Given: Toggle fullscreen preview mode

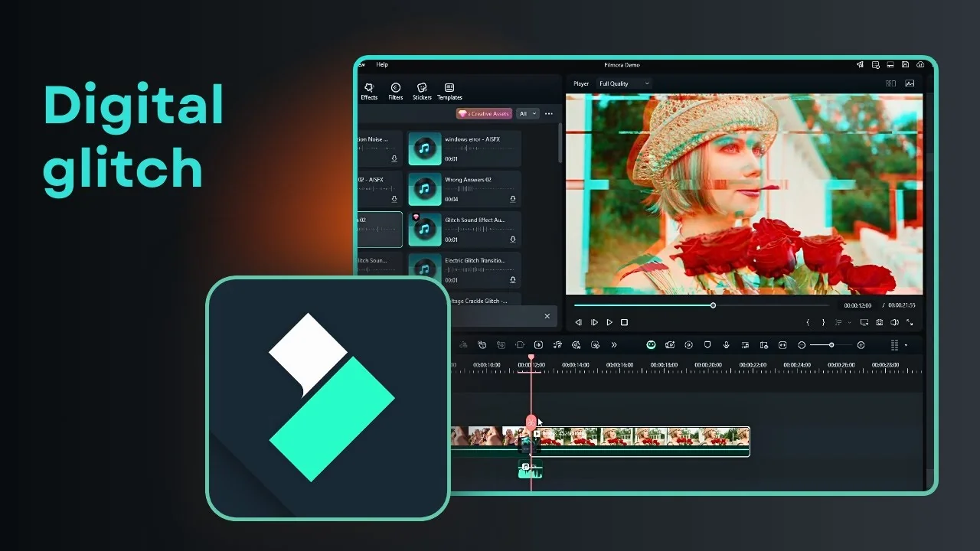Looking at the screenshot, I should (x=911, y=322).
